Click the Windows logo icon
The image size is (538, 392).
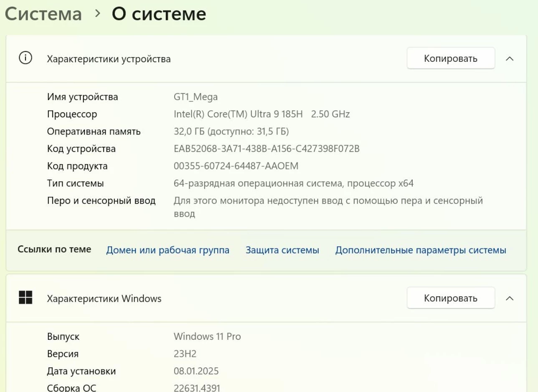[25, 298]
